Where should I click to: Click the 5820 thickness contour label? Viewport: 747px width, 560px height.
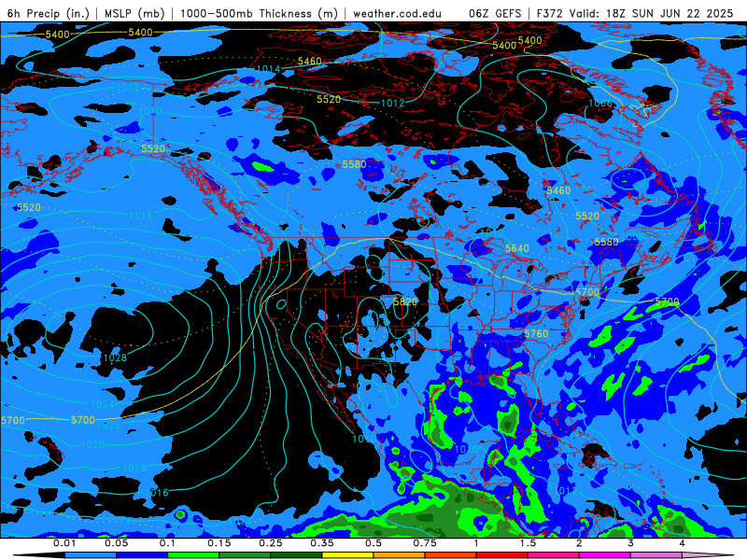(x=405, y=301)
